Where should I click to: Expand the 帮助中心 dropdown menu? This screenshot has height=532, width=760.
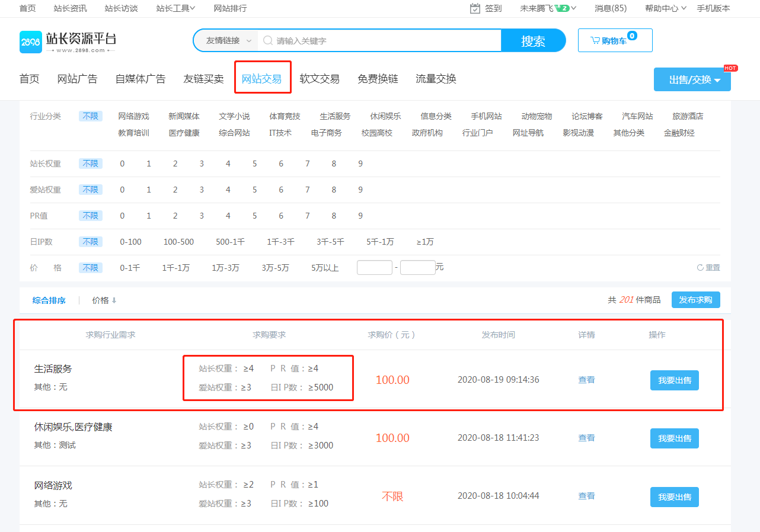tap(665, 9)
